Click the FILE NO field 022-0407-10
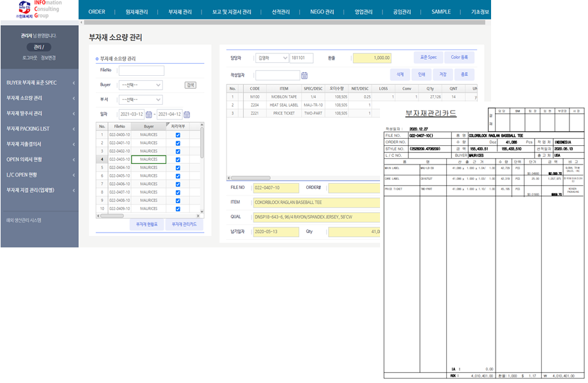This screenshot has width=588, height=383. tap(276, 188)
